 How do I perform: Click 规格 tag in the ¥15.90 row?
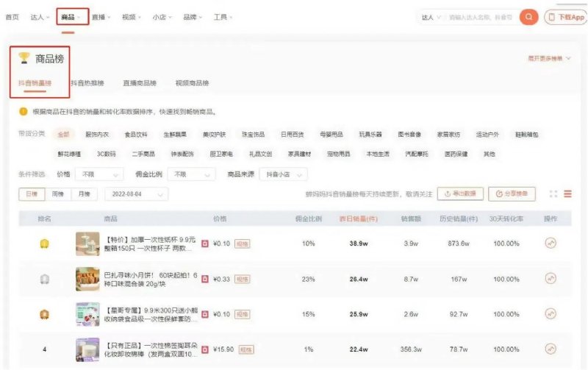(246, 349)
